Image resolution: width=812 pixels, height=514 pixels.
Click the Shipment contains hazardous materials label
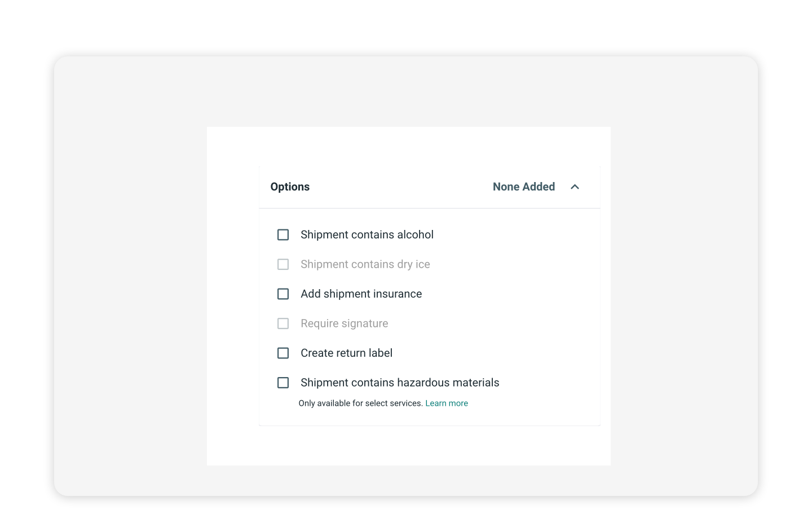pyautogui.click(x=400, y=383)
